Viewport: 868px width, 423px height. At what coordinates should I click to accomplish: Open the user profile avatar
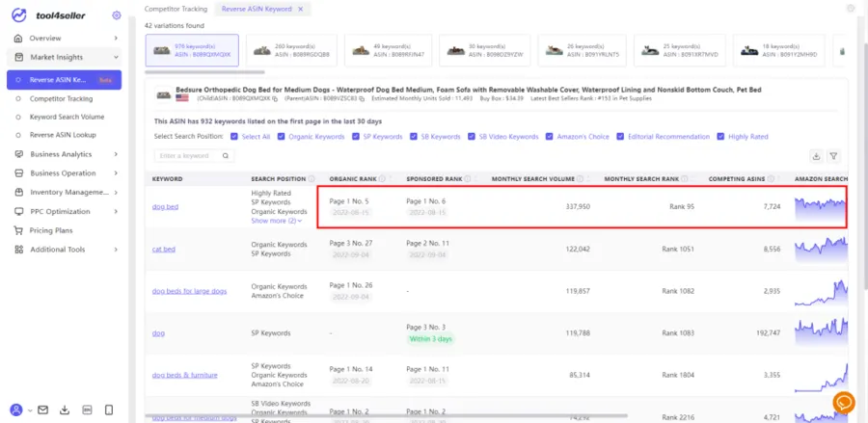(x=16, y=410)
